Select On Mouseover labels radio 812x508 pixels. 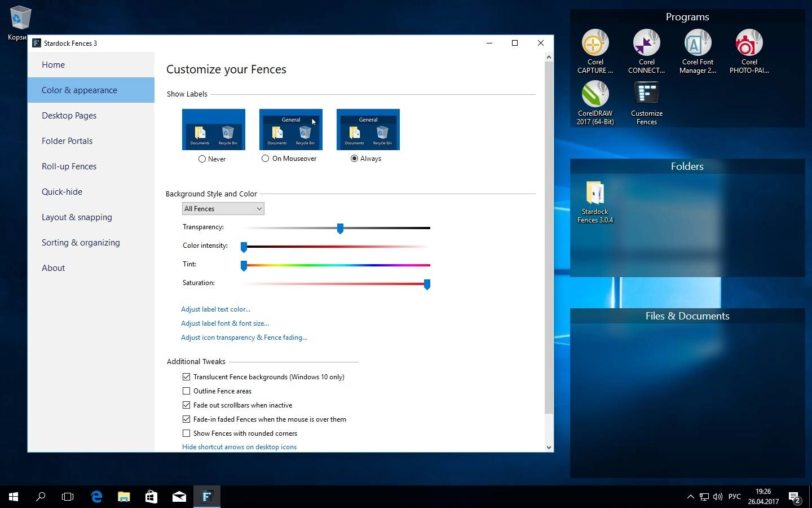265,159
